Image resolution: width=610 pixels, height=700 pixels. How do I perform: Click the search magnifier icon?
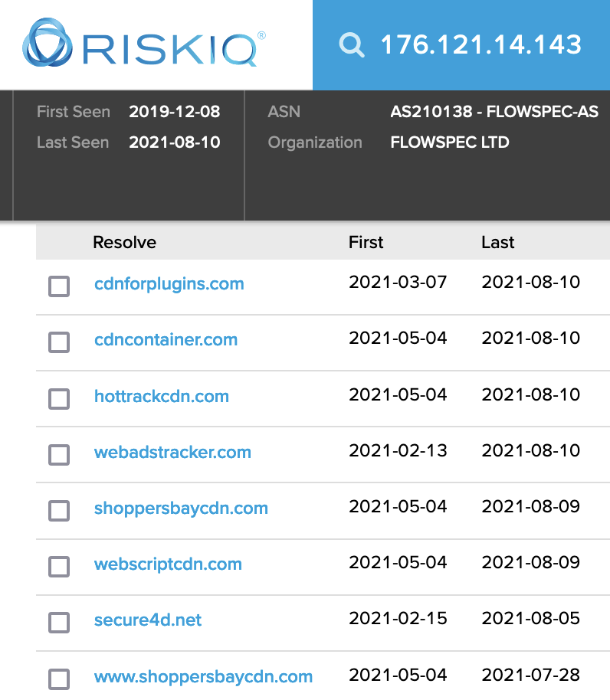352,45
